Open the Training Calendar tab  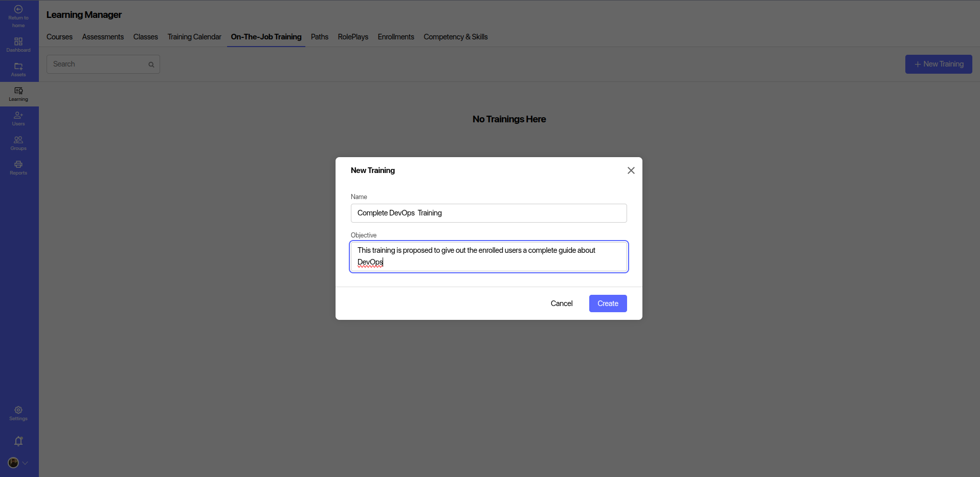194,37
